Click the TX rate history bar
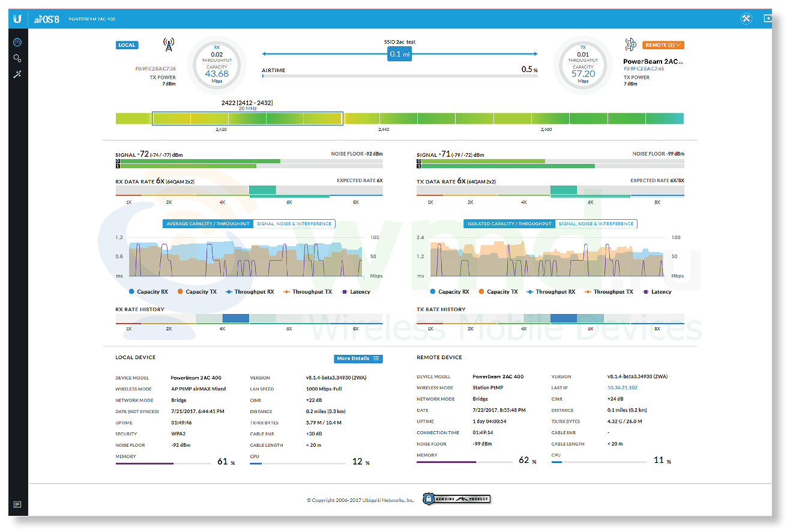Image resolution: width=790 pixels, height=532 pixels. point(550,319)
